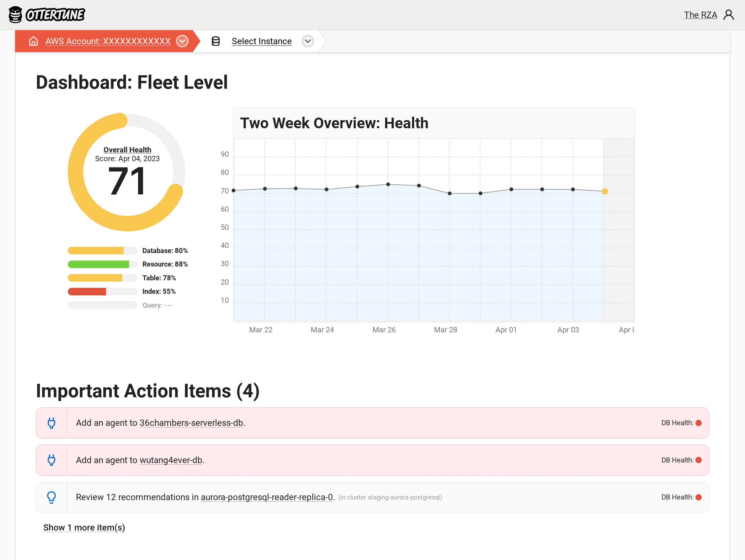745x560 pixels.
Task: Open AWS Account breadcrumb item
Action: [108, 41]
